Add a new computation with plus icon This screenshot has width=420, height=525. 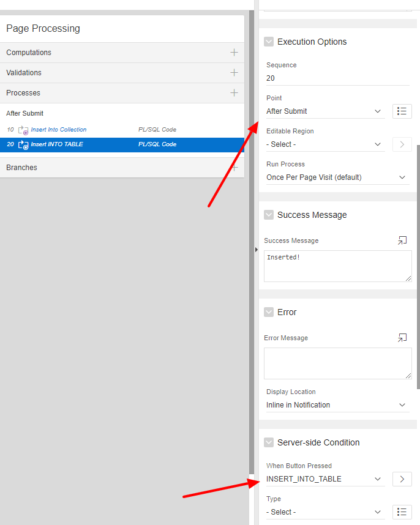[x=234, y=53]
